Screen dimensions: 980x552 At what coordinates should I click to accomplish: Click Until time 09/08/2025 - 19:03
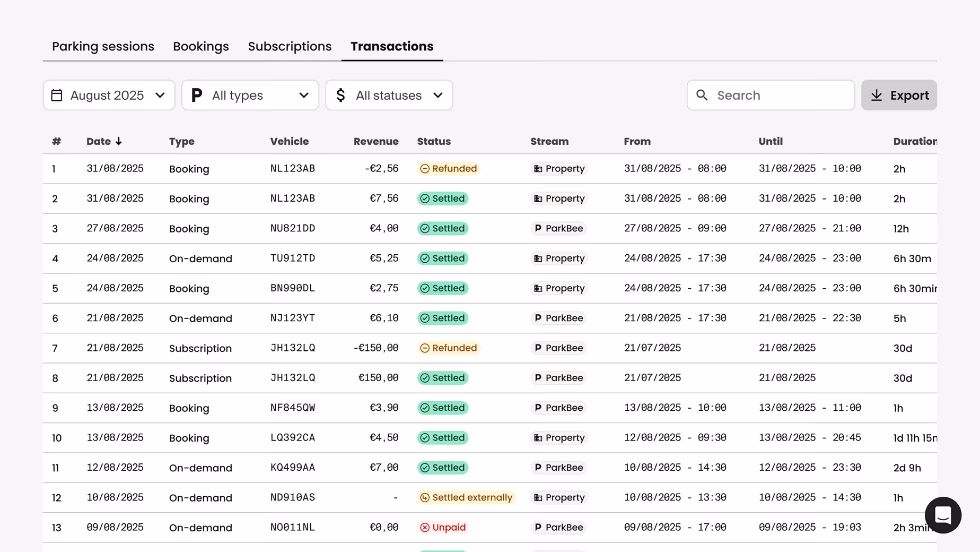pyautogui.click(x=810, y=528)
